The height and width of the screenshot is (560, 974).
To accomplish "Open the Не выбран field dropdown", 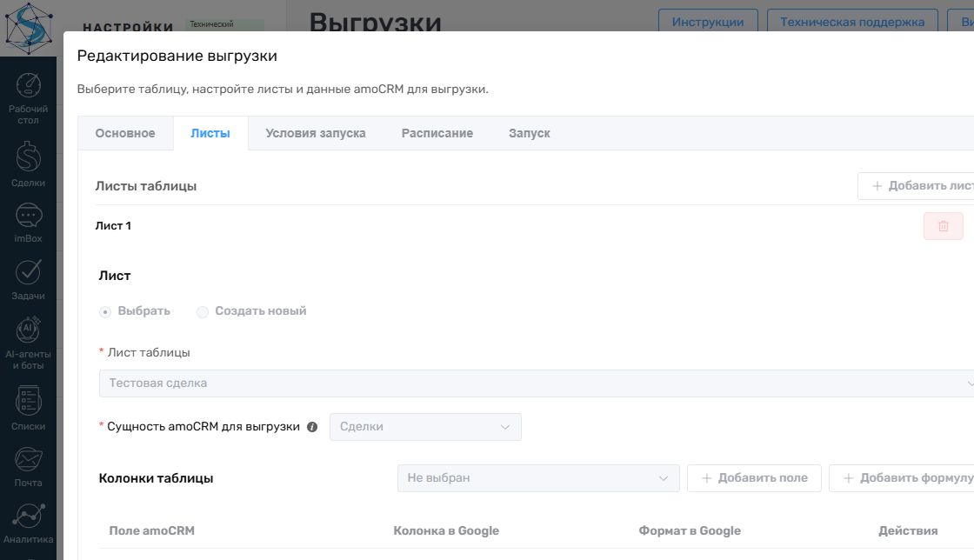I will (x=538, y=478).
